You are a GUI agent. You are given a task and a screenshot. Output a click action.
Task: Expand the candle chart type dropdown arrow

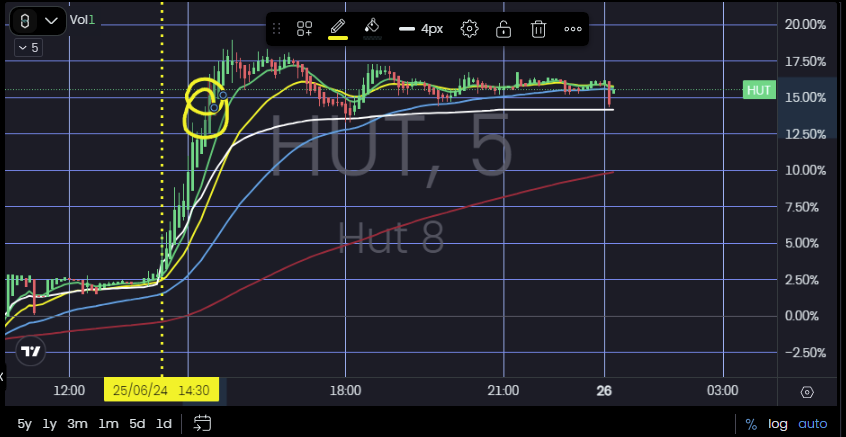[52, 19]
